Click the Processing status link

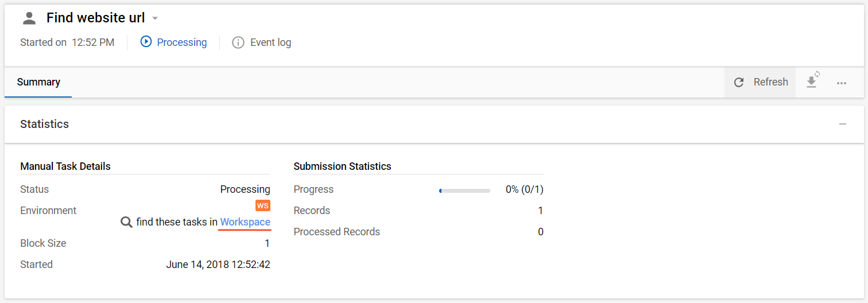[x=181, y=42]
